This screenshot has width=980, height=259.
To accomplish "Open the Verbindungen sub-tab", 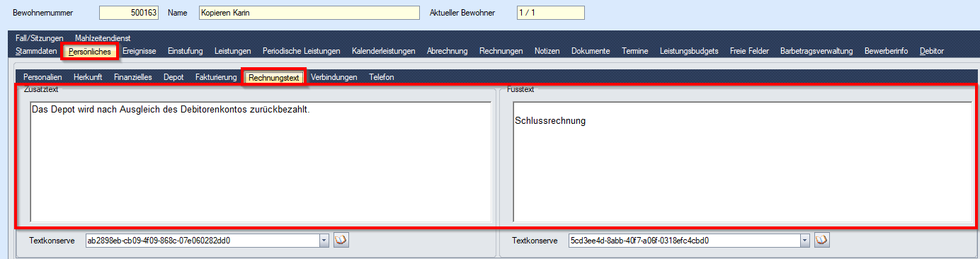I will click(334, 77).
